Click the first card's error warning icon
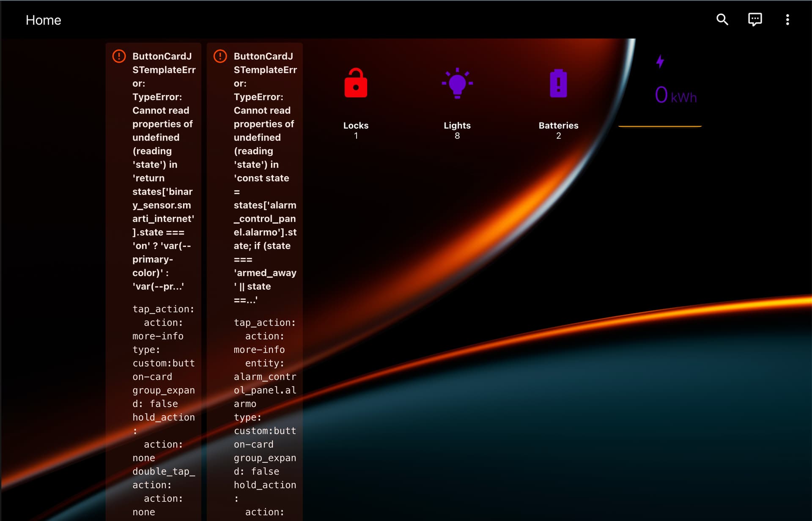This screenshot has width=812, height=521. point(119,56)
